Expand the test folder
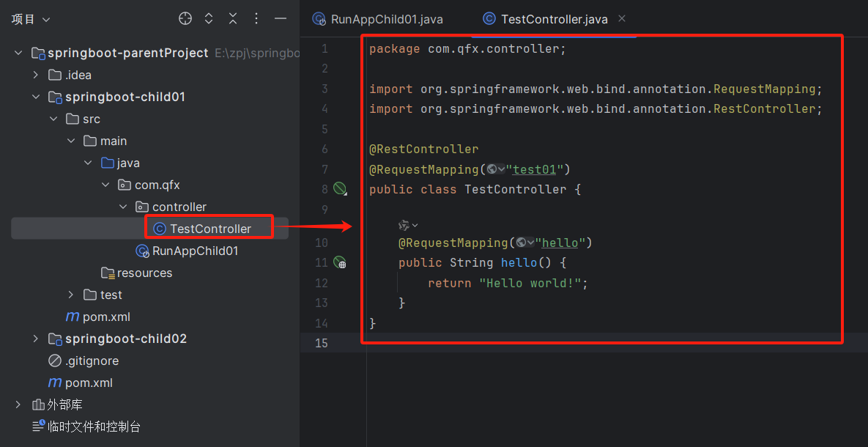 (x=71, y=295)
